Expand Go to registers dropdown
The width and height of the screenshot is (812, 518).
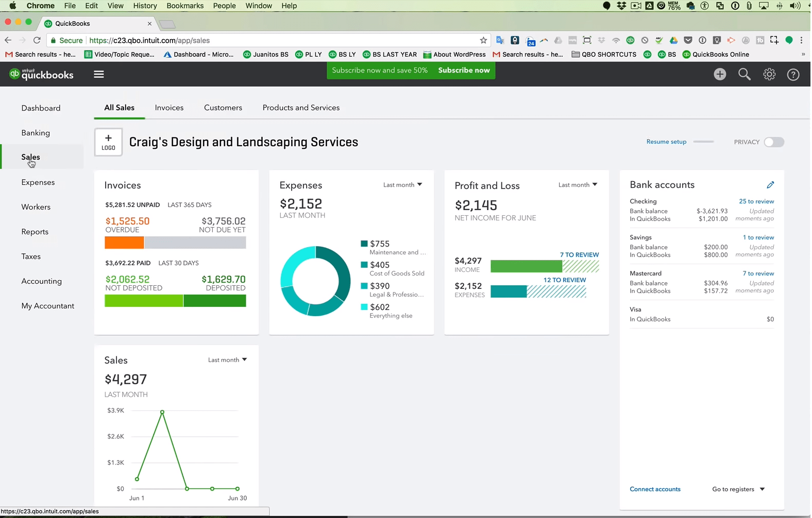738,489
